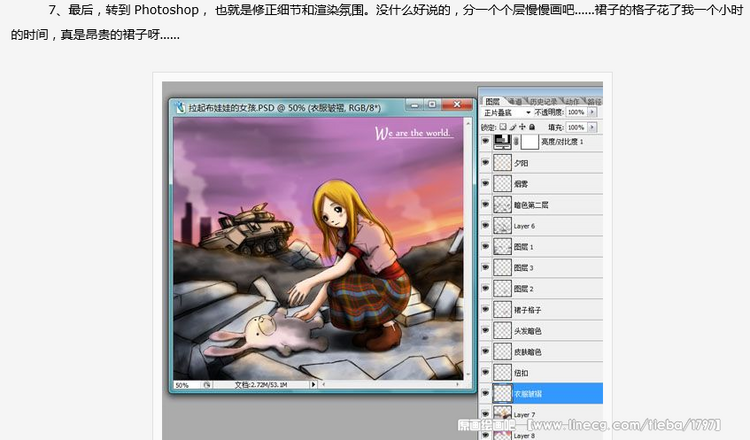Hide the 暗色第二层 layer
The height and width of the screenshot is (440, 750).
coord(485,205)
